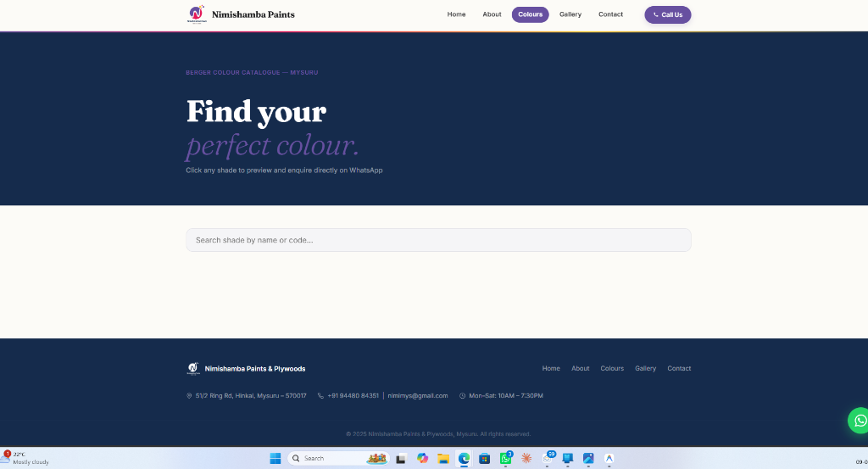Screen dimensions: 868x469
Task: Click the Find your heading
Action: click(256, 111)
